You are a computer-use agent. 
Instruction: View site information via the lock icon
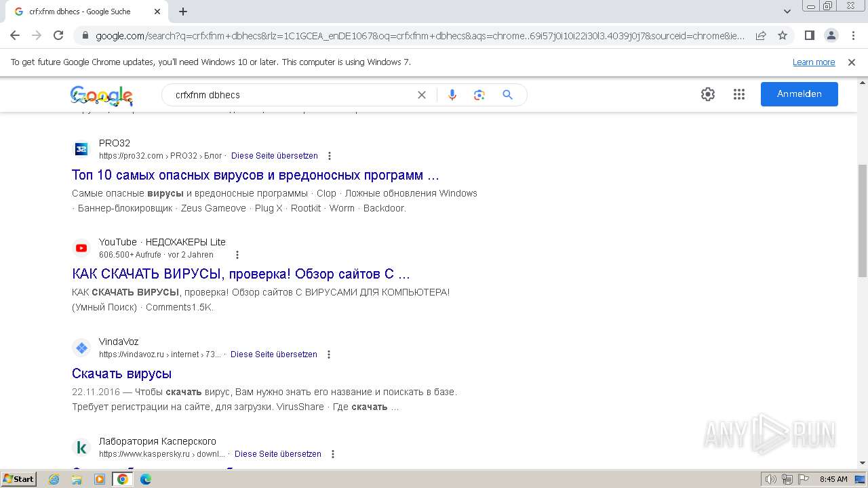click(85, 35)
